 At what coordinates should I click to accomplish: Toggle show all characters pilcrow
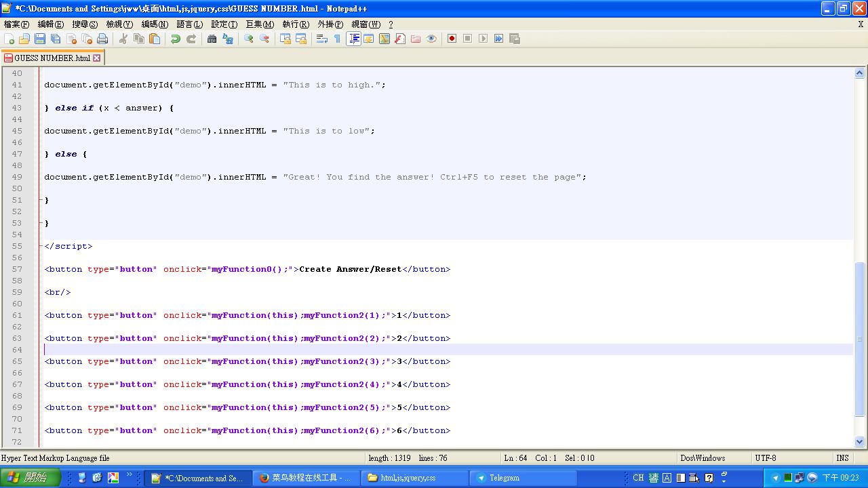point(338,39)
